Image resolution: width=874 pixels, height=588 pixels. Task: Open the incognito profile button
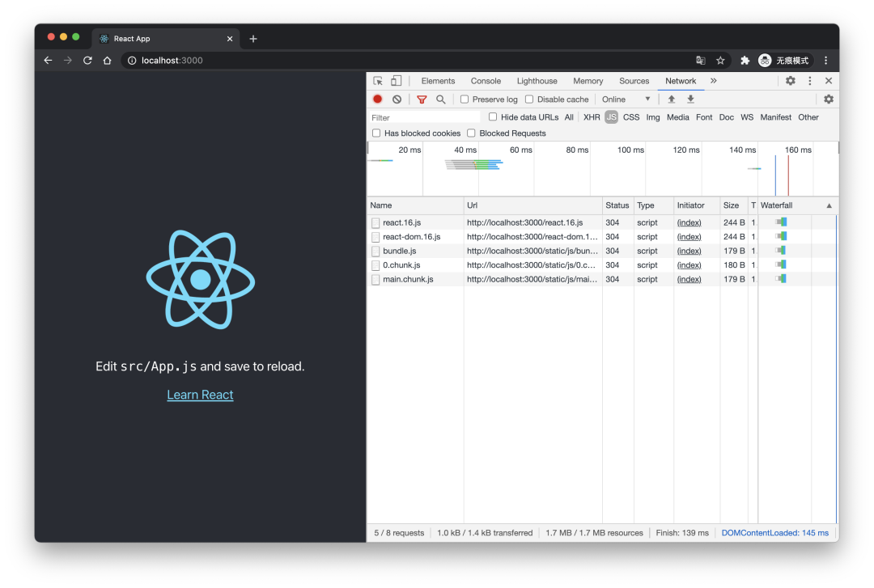(783, 60)
